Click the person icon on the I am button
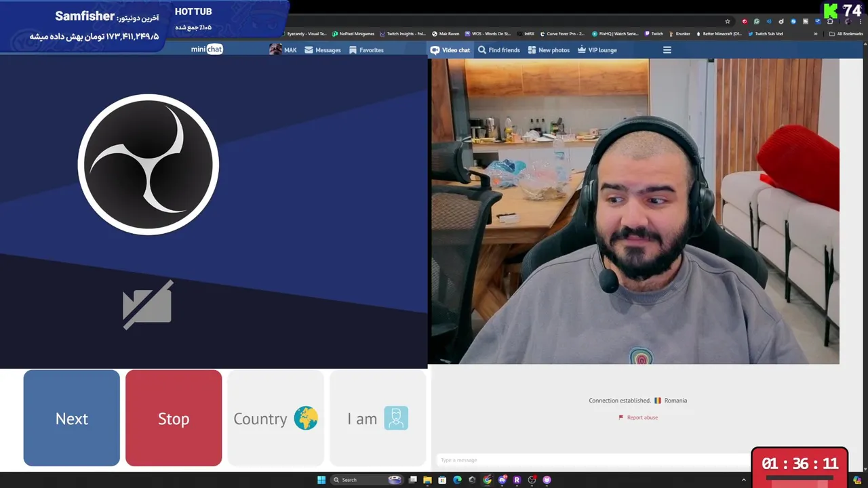This screenshot has height=488, width=868. 396,418
